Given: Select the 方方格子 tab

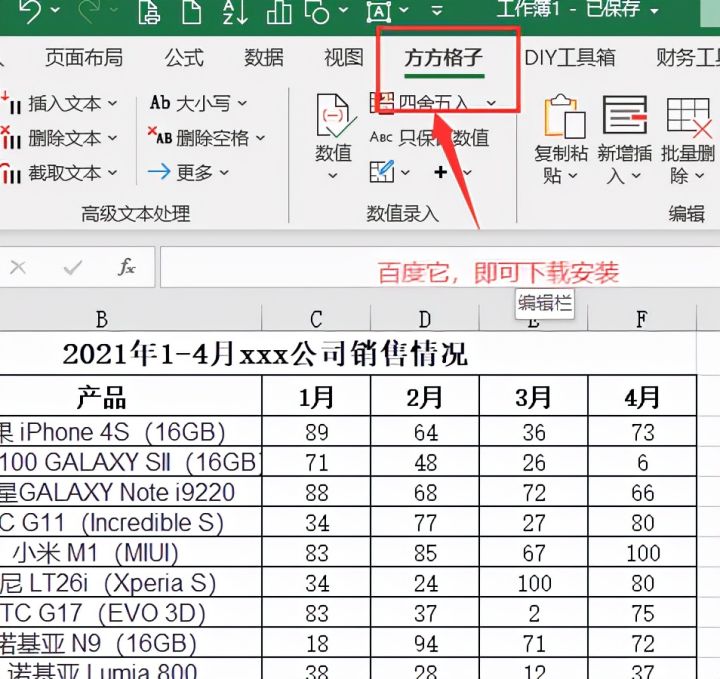Looking at the screenshot, I should pyautogui.click(x=444, y=59).
